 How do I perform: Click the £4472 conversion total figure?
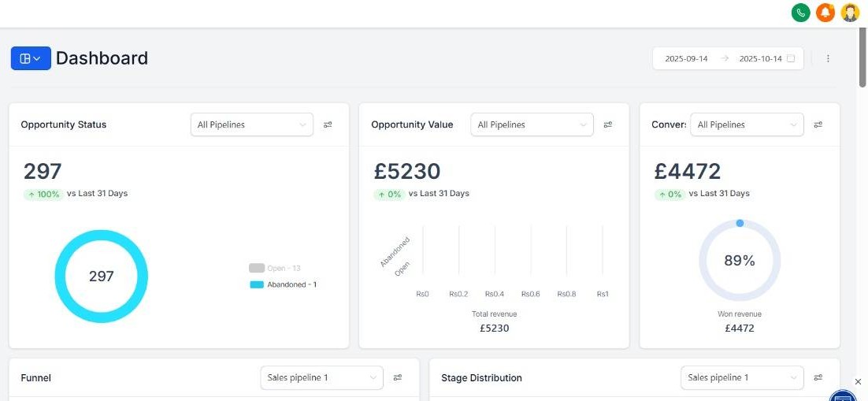[688, 171]
